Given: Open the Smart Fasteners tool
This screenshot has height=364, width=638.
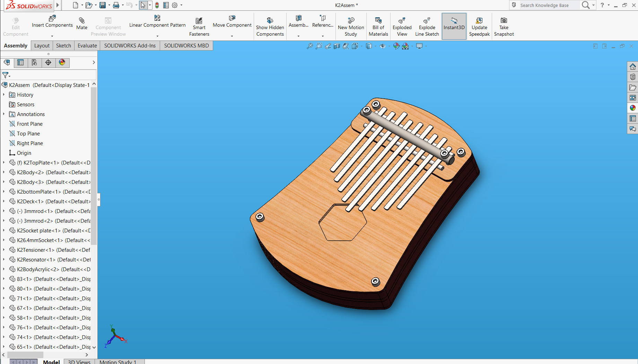Looking at the screenshot, I should click(x=199, y=26).
